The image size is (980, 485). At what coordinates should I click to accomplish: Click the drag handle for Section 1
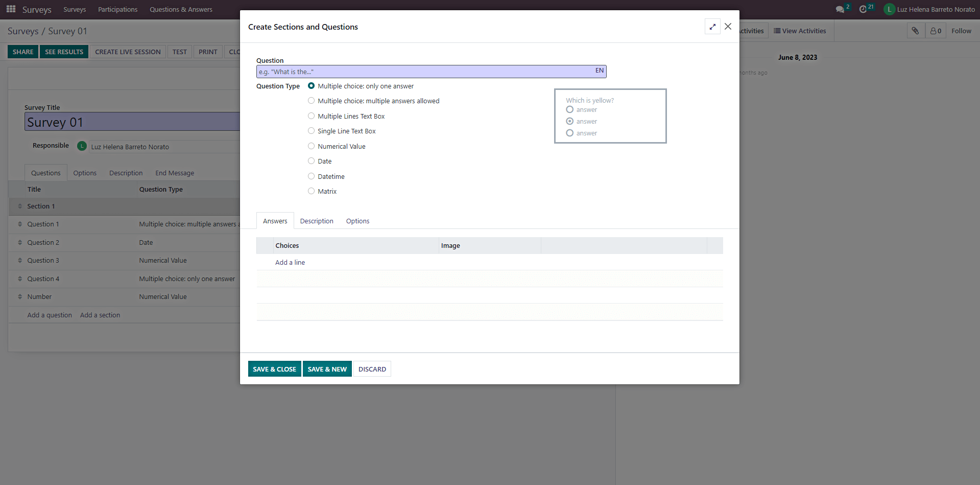point(20,206)
